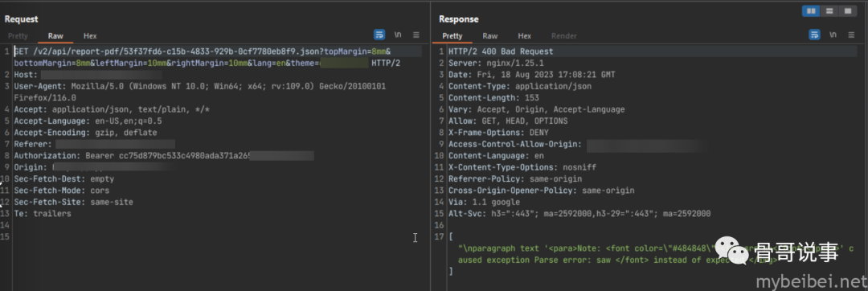Switch Request view to Hex tab

point(90,36)
